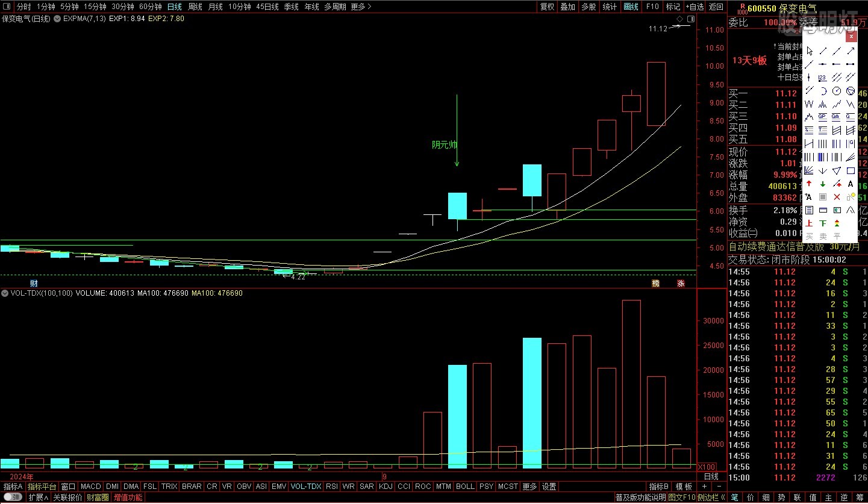The height and width of the screenshot is (504, 868).
Task: Select the arc drawing tool
Action: pyautogui.click(x=823, y=91)
